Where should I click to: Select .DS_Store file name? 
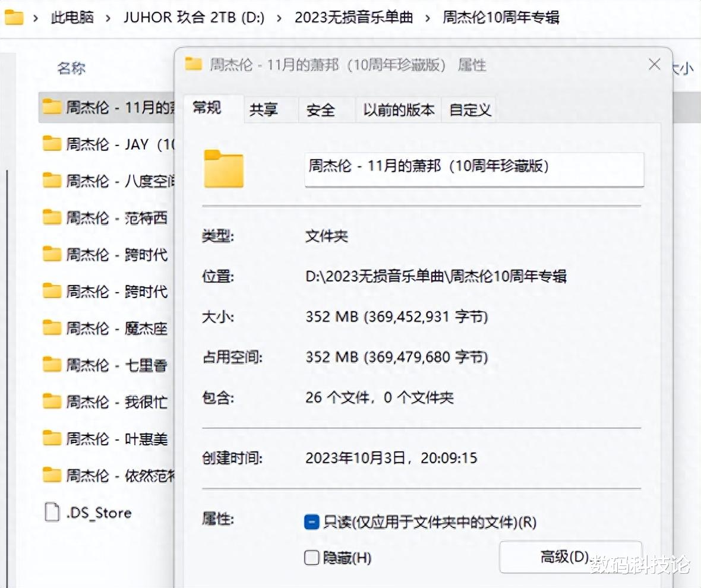99,513
